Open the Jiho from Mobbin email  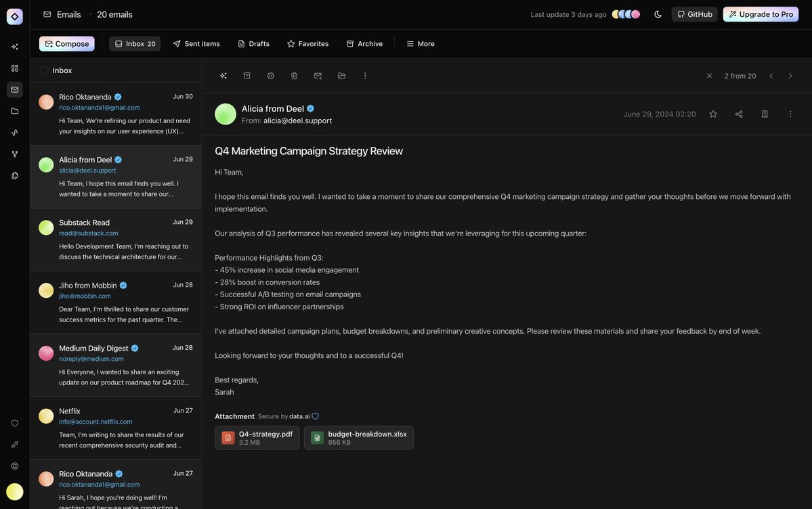[x=116, y=302]
